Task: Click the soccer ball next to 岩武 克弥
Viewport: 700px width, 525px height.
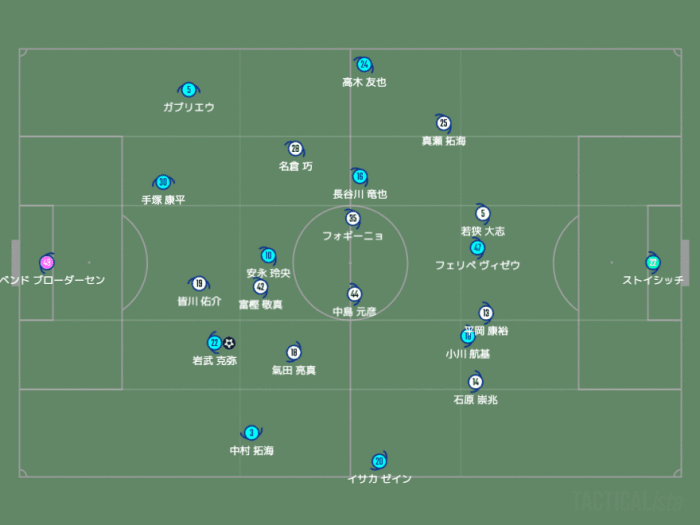Action: coord(229,342)
